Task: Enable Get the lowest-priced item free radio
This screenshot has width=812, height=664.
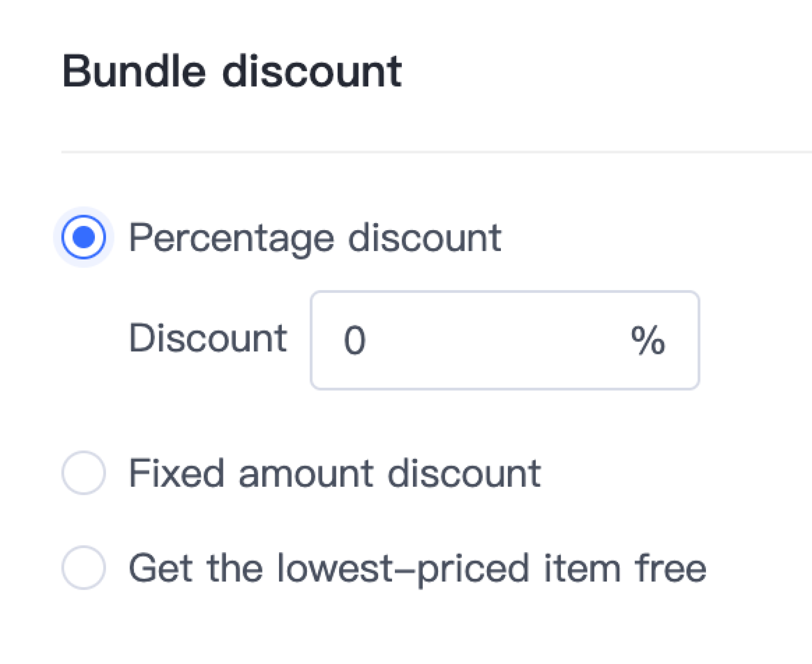Action: tap(83, 568)
